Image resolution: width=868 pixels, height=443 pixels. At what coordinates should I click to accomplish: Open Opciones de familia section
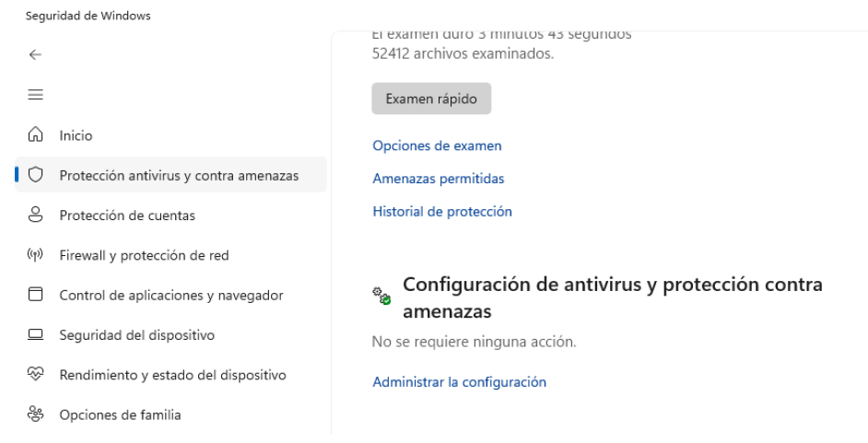[x=120, y=415]
